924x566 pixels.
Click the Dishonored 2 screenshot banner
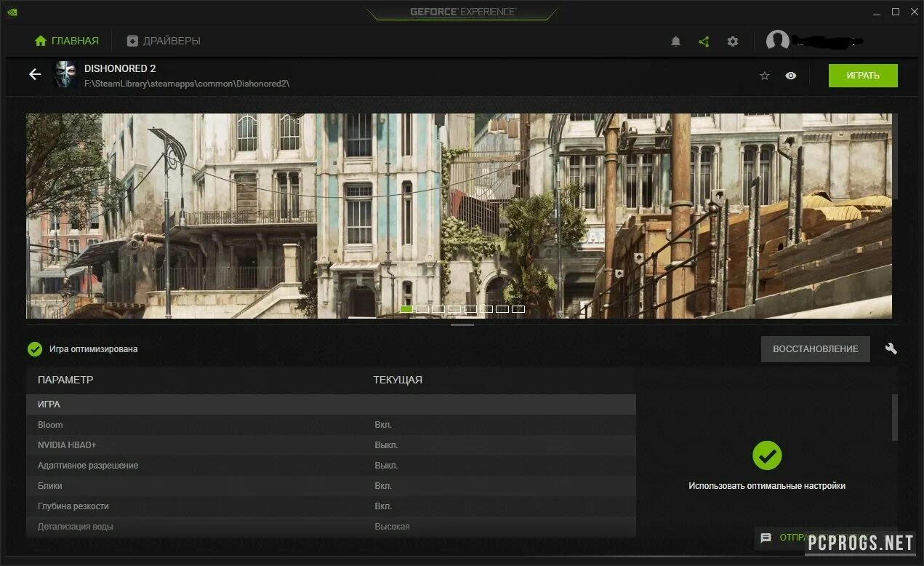(459, 215)
